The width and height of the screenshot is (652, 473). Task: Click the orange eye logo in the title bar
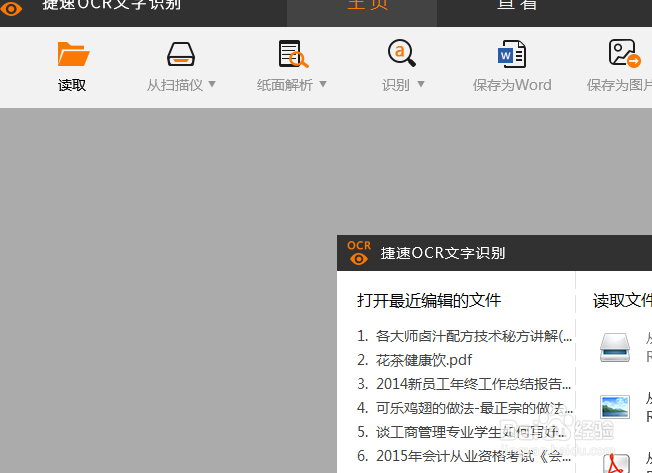click(x=11, y=8)
